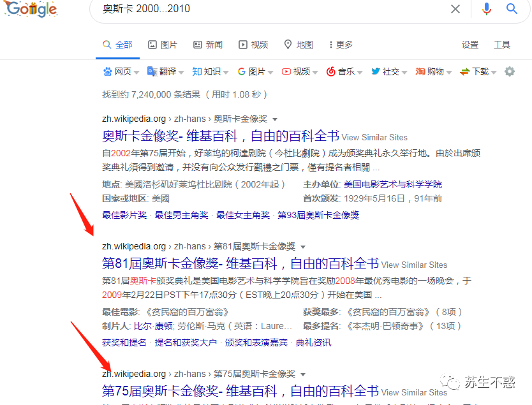This screenshot has height=405, width=532.
Task: Click View Similar Sites beside 第81屆 result
Action: coord(414,265)
